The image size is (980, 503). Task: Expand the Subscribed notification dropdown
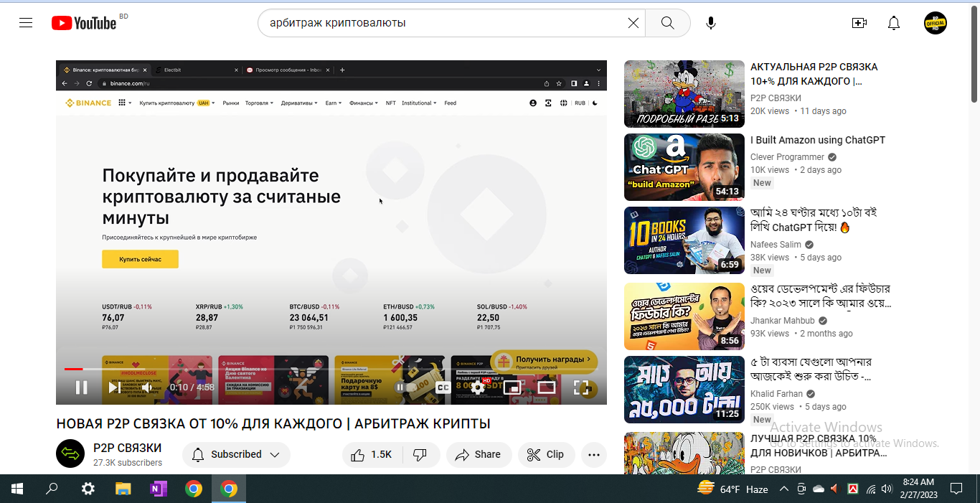(237, 454)
